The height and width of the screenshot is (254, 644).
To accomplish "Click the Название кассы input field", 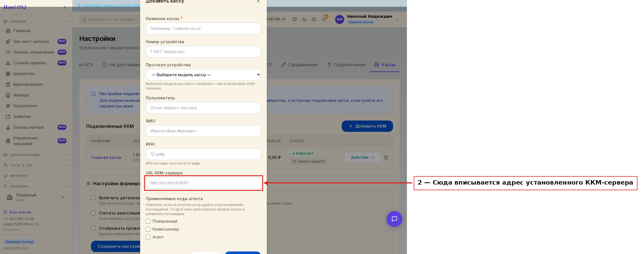I will tap(203, 29).
